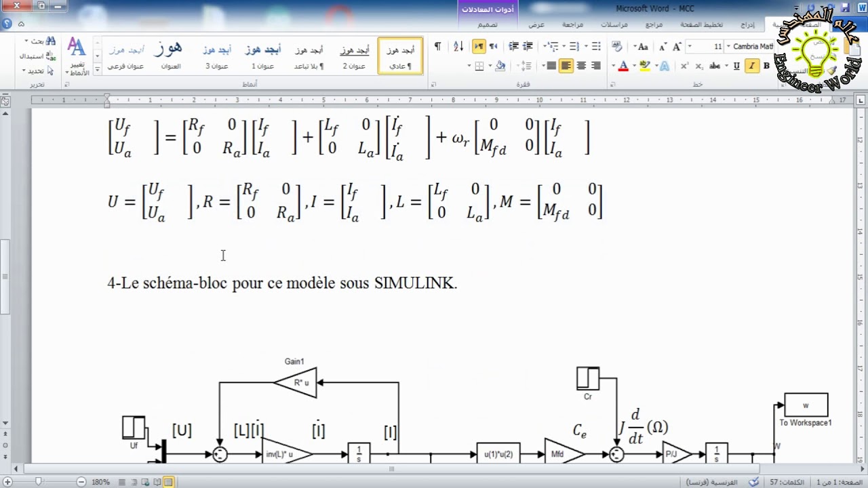Toggle subscript formatting

coord(699,66)
